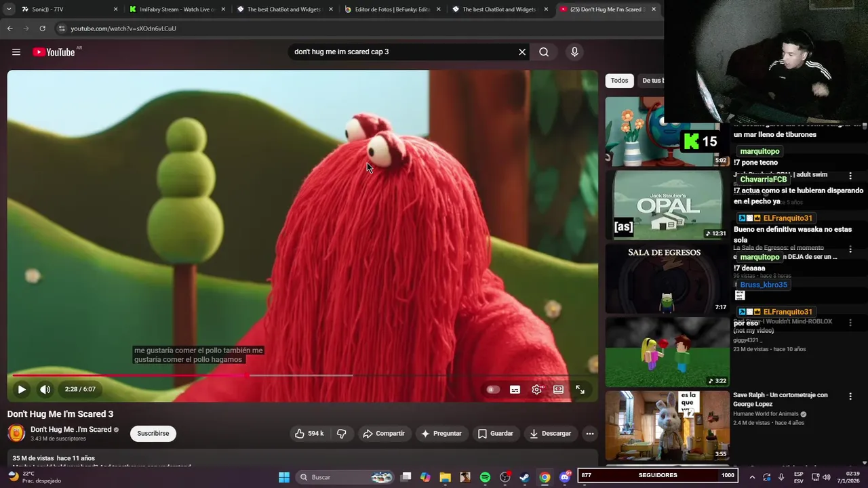The image size is (868, 488).
Task: Click the Suscribirse button
Action: click(153, 434)
